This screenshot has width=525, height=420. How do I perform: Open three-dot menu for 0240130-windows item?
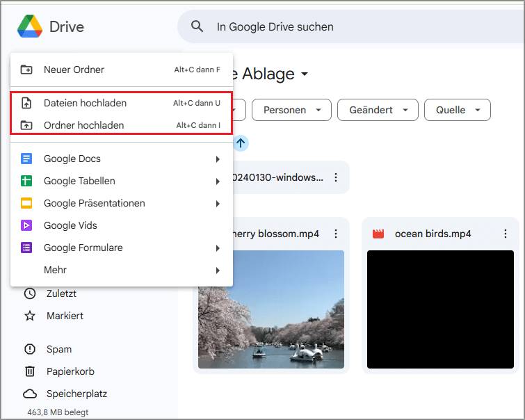336,177
